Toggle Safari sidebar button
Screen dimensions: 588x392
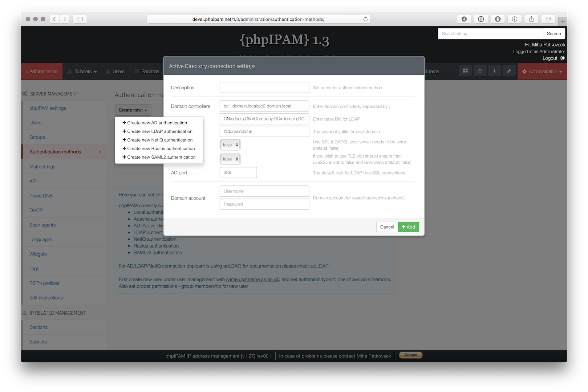[x=80, y=19]
